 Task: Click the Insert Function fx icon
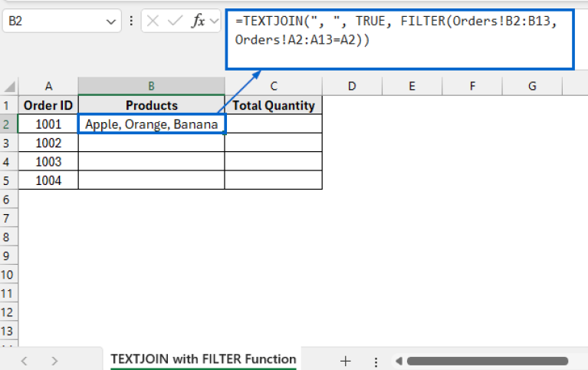pos(199,21)
